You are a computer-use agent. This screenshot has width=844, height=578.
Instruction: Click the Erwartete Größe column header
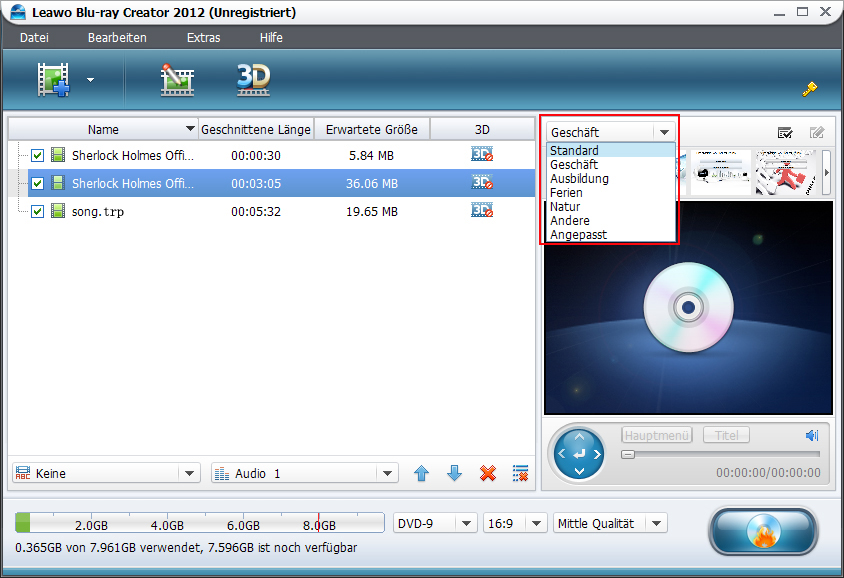[372, 130]
